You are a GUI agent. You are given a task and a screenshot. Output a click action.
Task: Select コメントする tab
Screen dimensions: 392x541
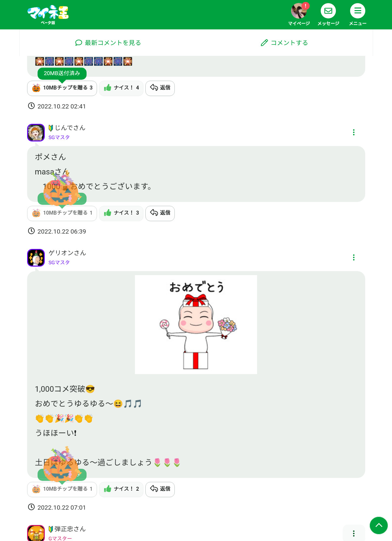[x=285, y=43]
